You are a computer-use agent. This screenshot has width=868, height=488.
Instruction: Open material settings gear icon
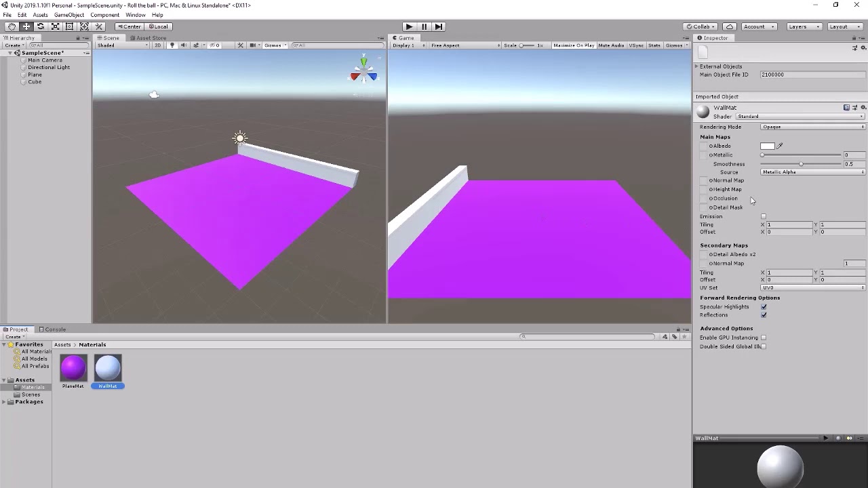point(863,107)
